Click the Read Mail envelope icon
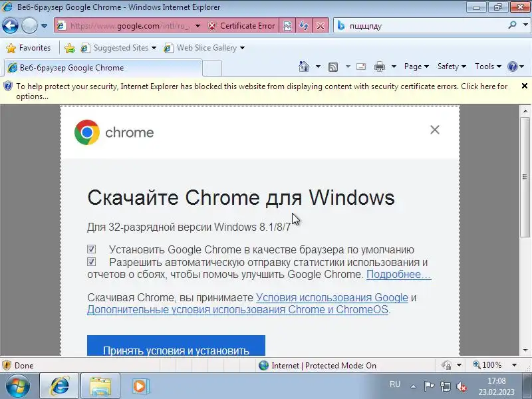 361,66
